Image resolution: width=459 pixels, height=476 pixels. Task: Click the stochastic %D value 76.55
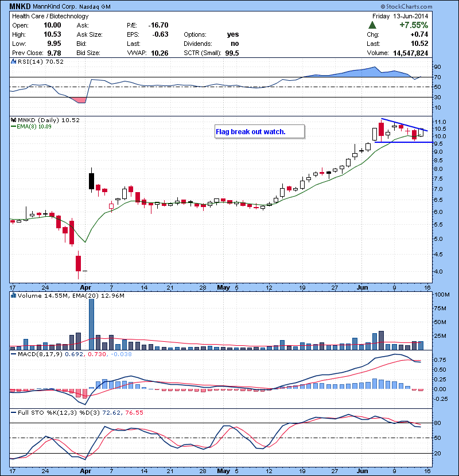pyautogui.click(x=134, y=412)
